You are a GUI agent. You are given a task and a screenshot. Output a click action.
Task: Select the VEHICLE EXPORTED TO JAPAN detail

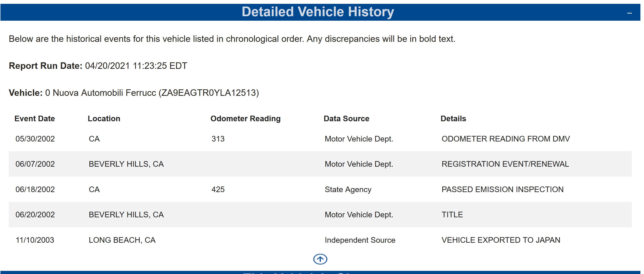point(501,240)
